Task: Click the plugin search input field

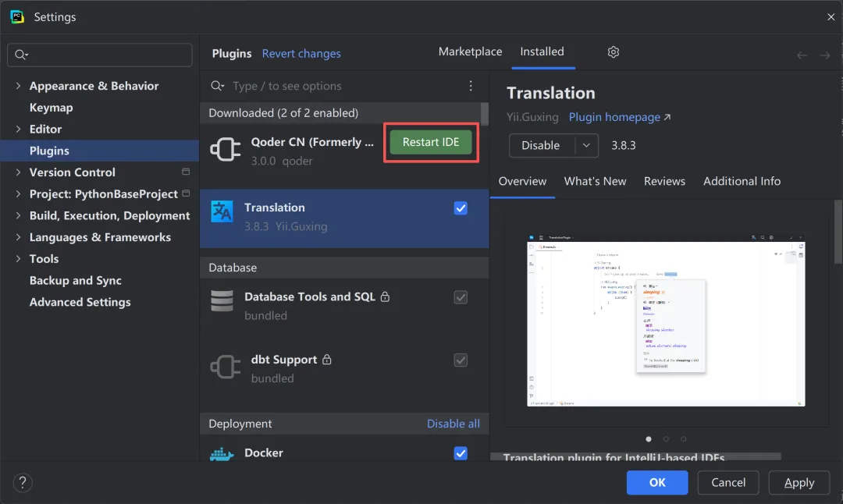Action: 344,86
